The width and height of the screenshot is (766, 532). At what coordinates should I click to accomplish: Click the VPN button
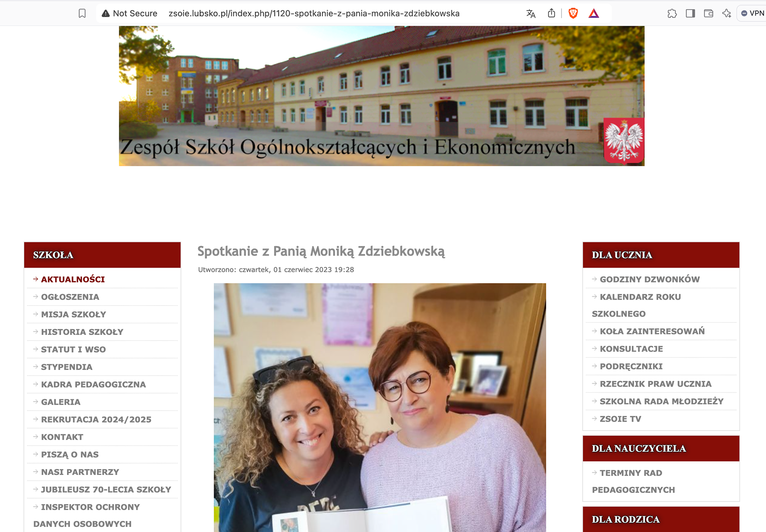(752, 13)
